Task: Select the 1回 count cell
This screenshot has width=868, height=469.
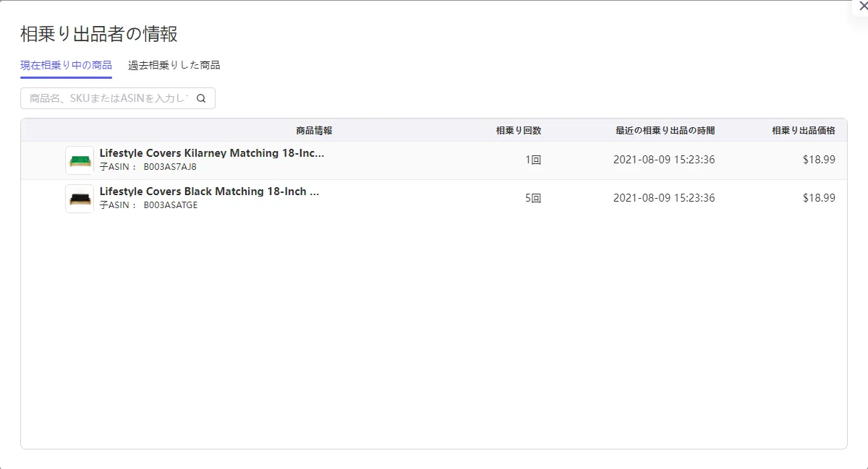Action: [x=533, y=160]
